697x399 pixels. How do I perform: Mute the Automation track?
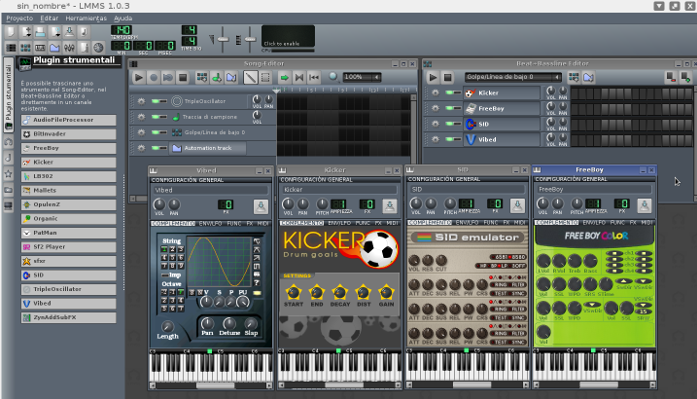155,148
